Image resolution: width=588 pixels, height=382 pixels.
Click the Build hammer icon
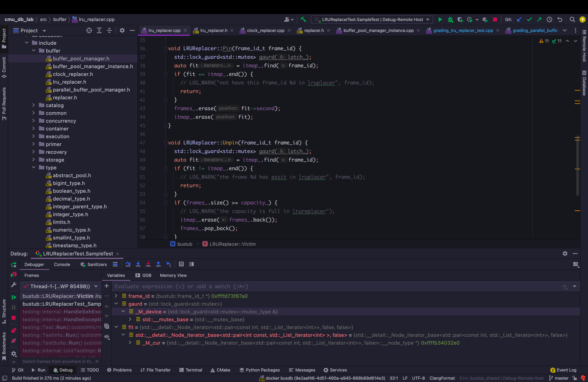pyautogui.click(x=303, y=19)
